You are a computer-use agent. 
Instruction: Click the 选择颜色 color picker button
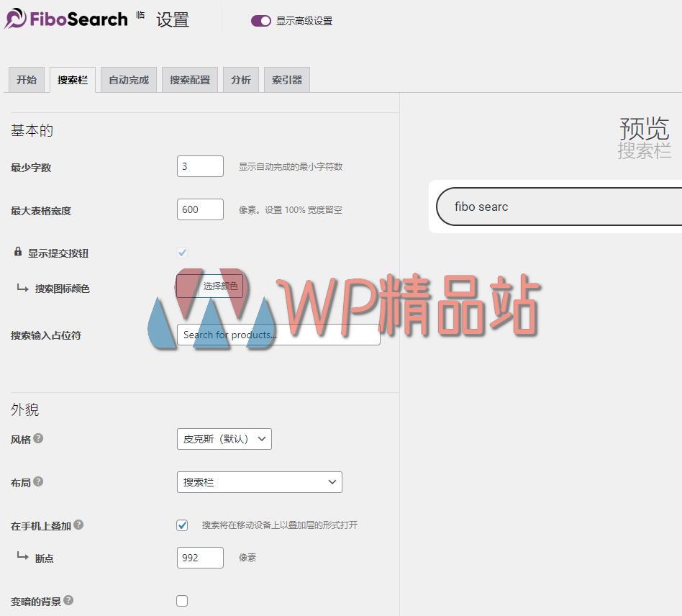pyautogui.click(x=209, y=286)
